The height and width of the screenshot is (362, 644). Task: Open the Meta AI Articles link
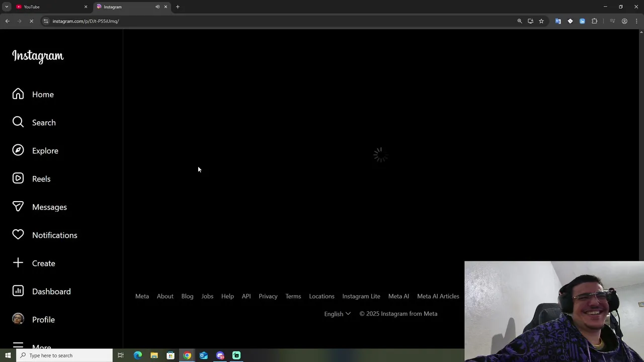[x=438, y=296]
